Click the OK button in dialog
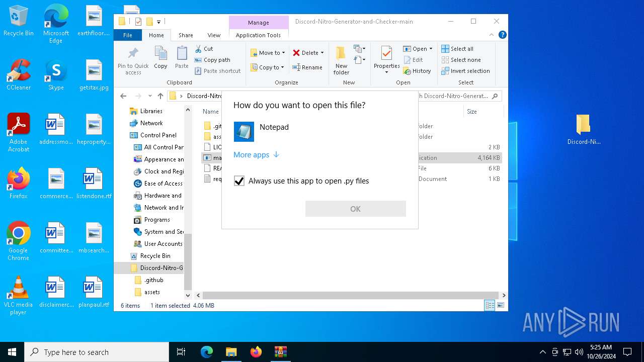Viewport: 644px width, 362px height. (355, 209)
